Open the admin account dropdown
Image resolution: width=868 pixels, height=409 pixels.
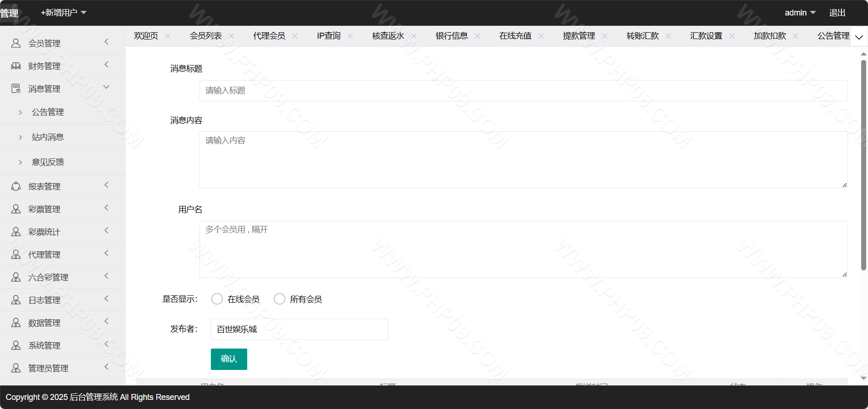(800, 13)
